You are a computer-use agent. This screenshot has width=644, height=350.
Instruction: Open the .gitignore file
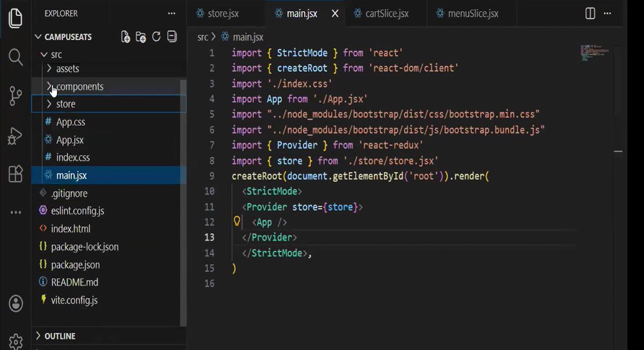coord(109,193)
